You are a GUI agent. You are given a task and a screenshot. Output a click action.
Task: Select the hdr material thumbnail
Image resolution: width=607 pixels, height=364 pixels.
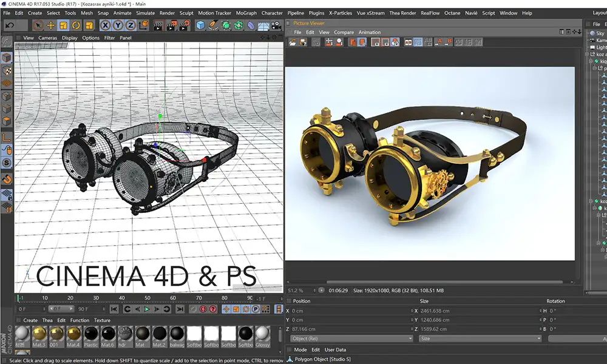click(x=125, y=337)
